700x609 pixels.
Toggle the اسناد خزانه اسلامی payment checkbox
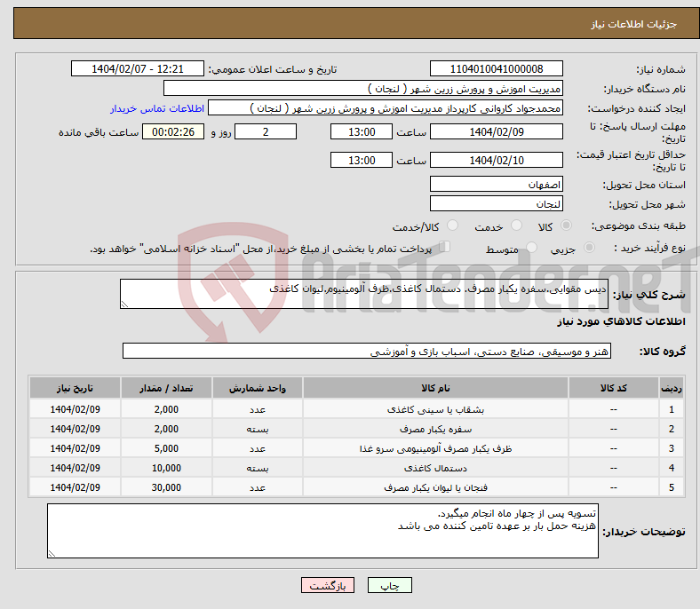coord(446,248)
